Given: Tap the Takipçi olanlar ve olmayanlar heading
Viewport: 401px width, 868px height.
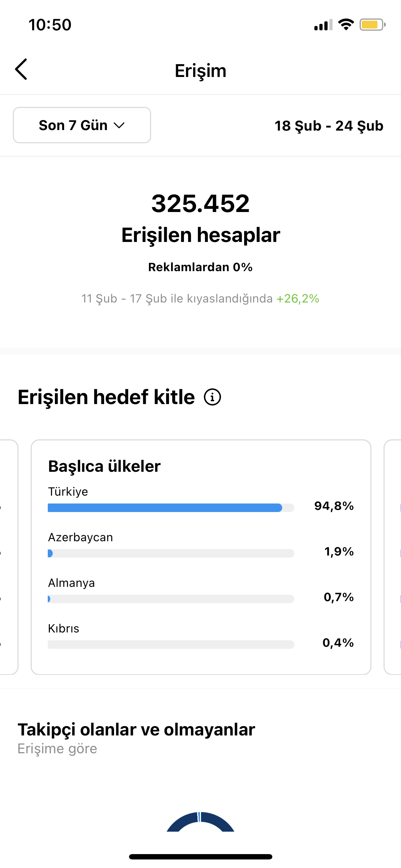Looking at the screenshot, I should tap(137, 729).
